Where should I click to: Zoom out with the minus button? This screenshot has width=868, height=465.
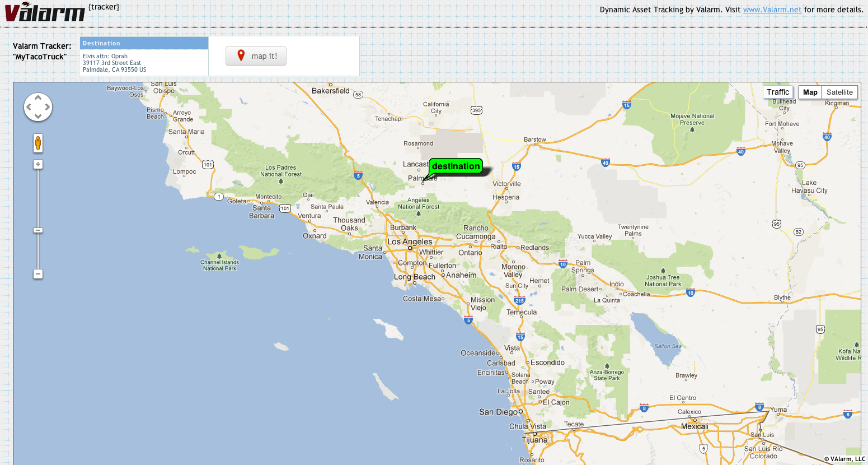pyautogui.click(x=38, y=274)
